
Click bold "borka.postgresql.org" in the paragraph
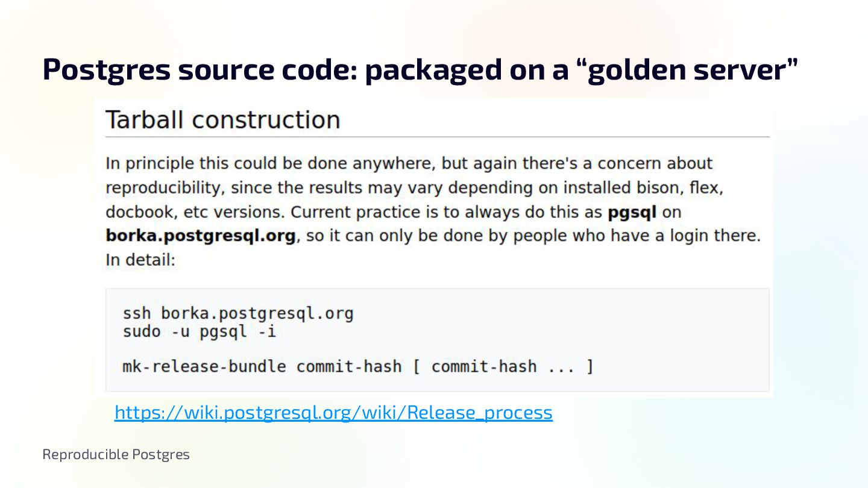[200, 236]
